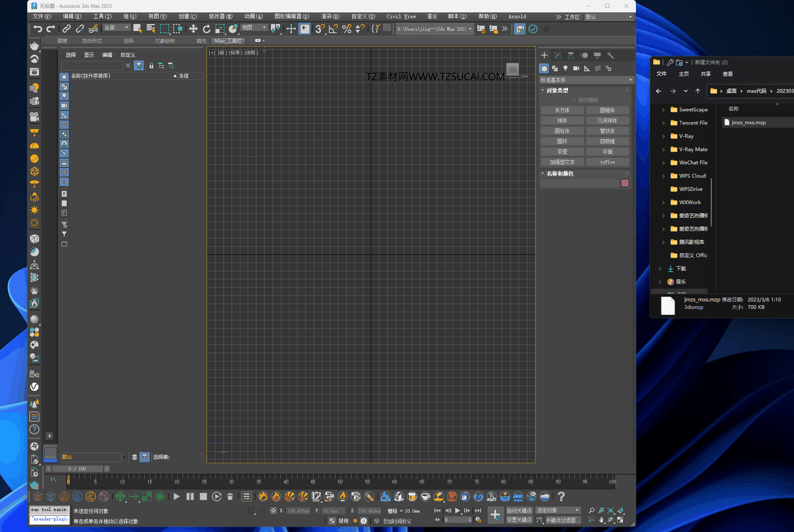Open the Modify panel tab icon
Image resolution: width=794 pixels, height=532 pixels.
(557, 55)
